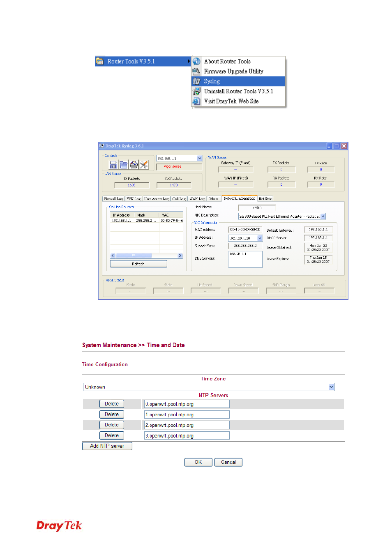Click the 2.openwrt.pool.ntp.org input field
392x555 pixels.
tap(187, 425)
